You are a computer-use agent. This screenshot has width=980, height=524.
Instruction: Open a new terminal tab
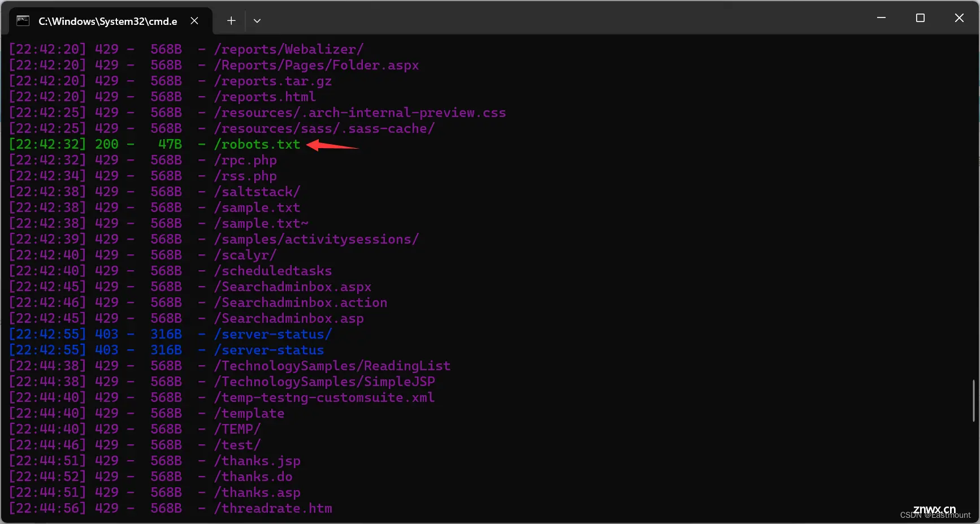(231, 21)
